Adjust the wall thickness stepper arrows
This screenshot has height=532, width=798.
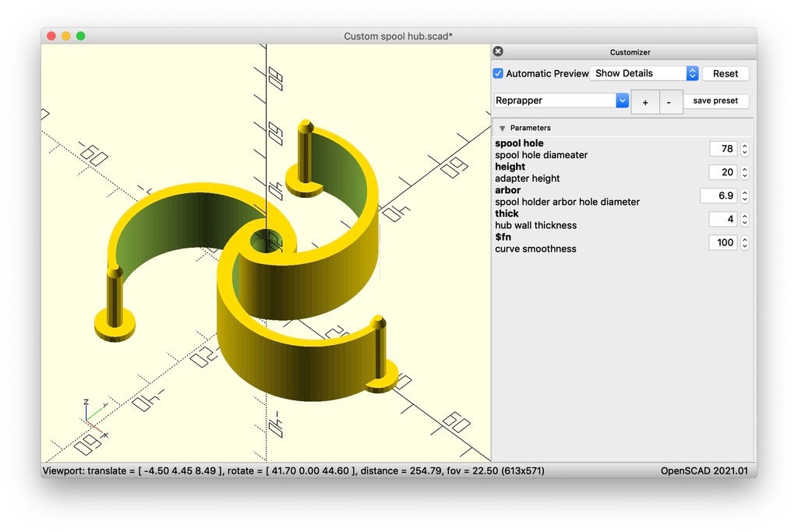[745, 220]
